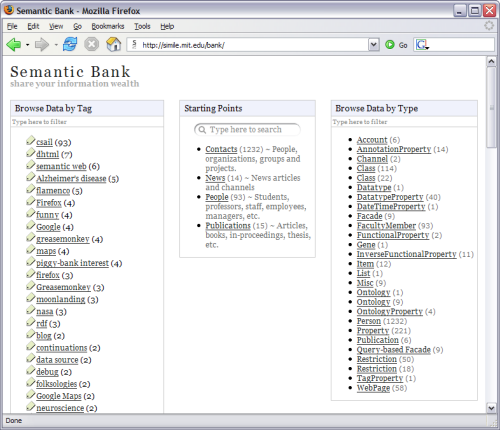Click the green Go button icon
The width and height of the screenshot is (500, 430).
[390, 45]
